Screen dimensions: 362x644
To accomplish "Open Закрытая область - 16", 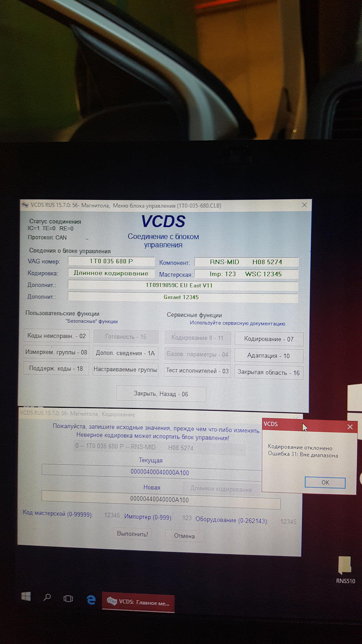I will 268,372.
